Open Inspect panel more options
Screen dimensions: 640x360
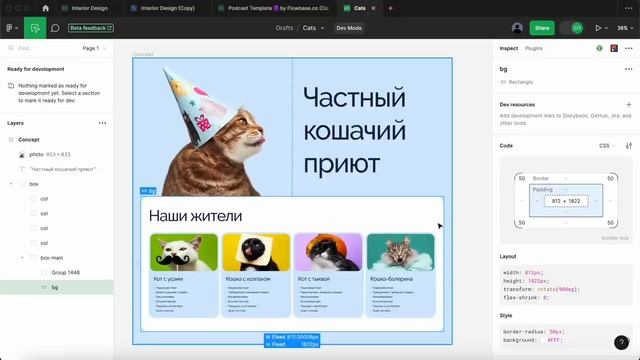point(629,48)
